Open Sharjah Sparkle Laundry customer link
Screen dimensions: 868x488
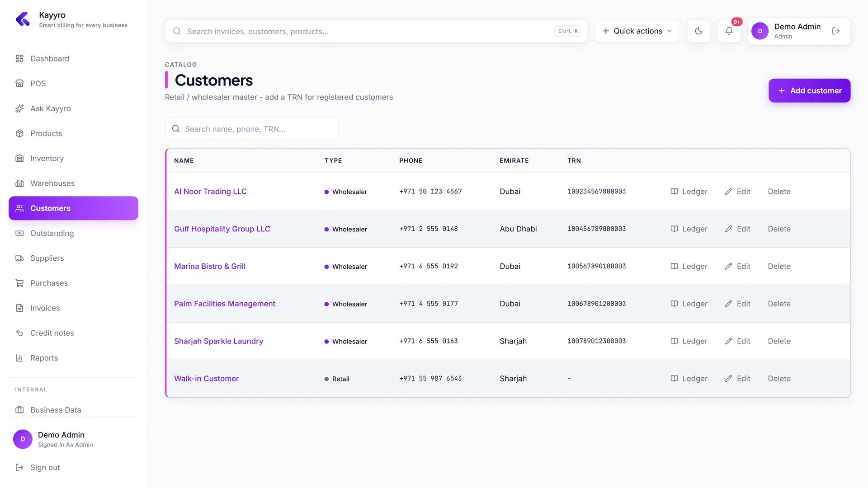tap(218, 341)
